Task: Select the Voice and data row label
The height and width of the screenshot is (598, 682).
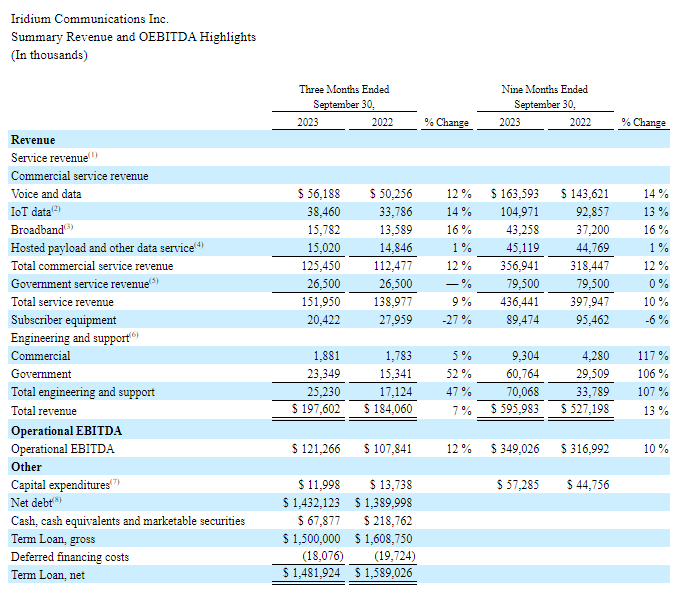Action: (x=46, y=194)
